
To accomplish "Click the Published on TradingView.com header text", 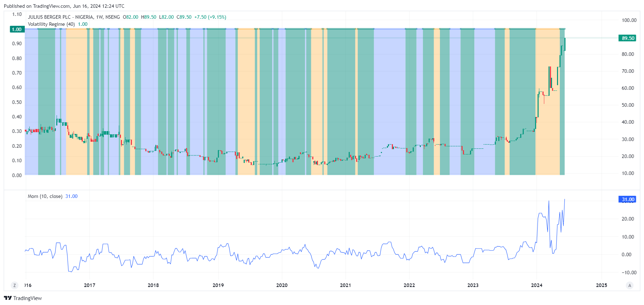I will 64,6.
